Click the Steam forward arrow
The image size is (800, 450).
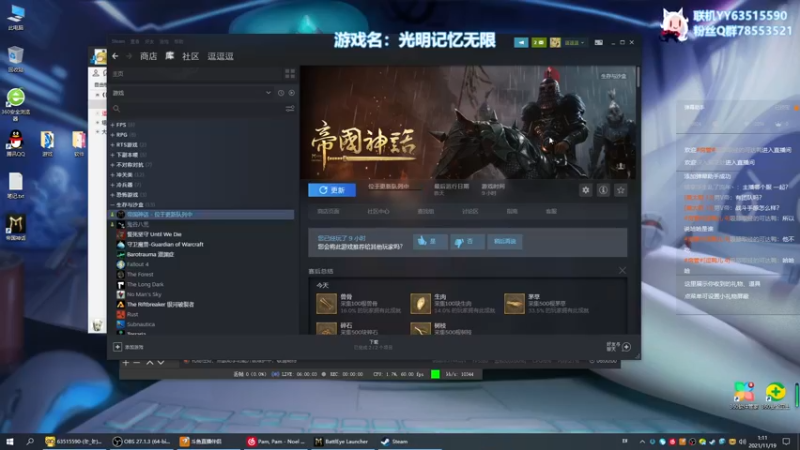click(x=129, y=56)
